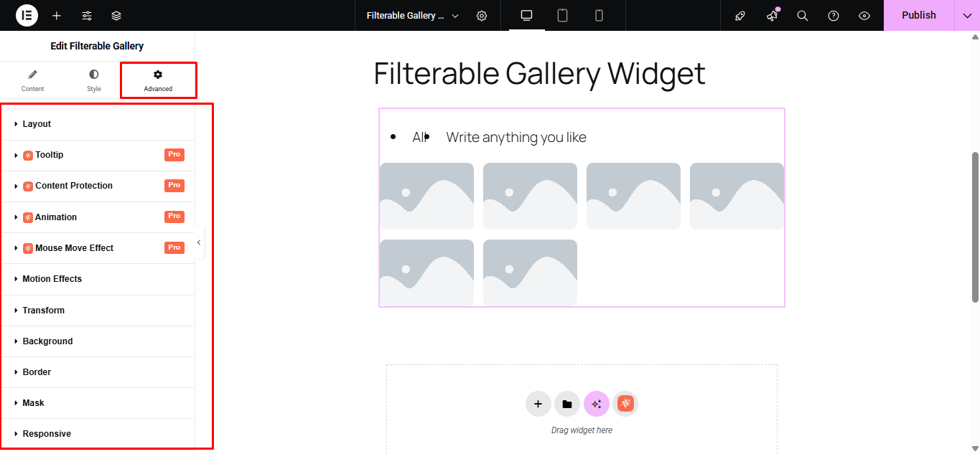980x454 pixels.
Task: Click the Pro badge beside Animation
Action: (x=174, y=216)
